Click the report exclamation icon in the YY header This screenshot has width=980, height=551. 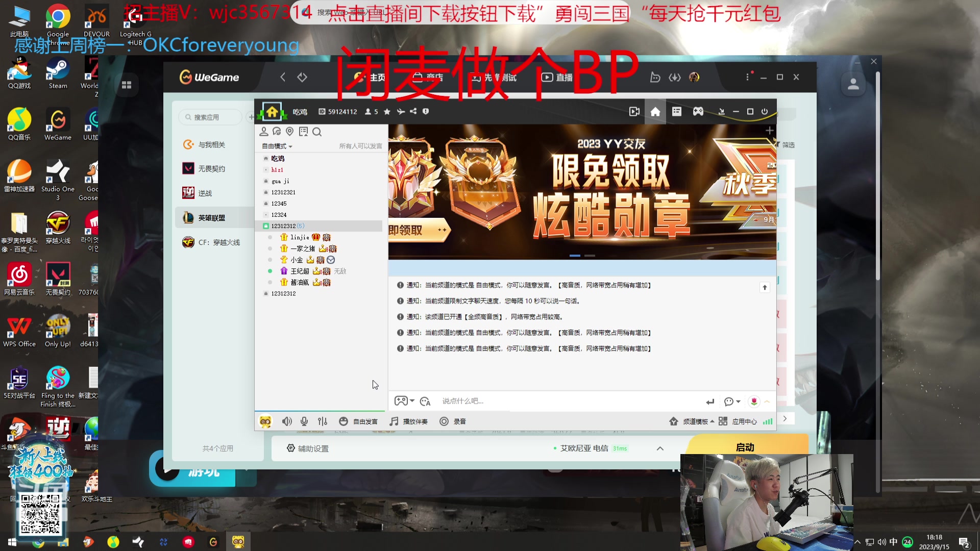426,111
